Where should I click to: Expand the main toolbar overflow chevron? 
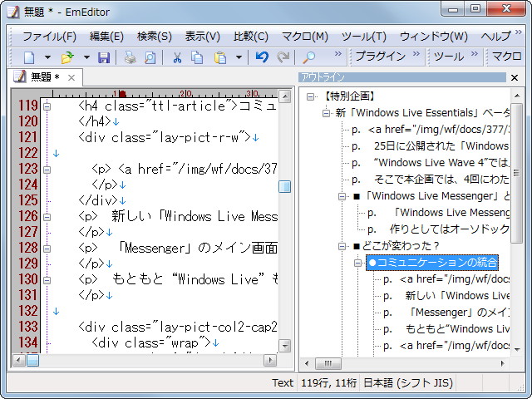point(338,53)
